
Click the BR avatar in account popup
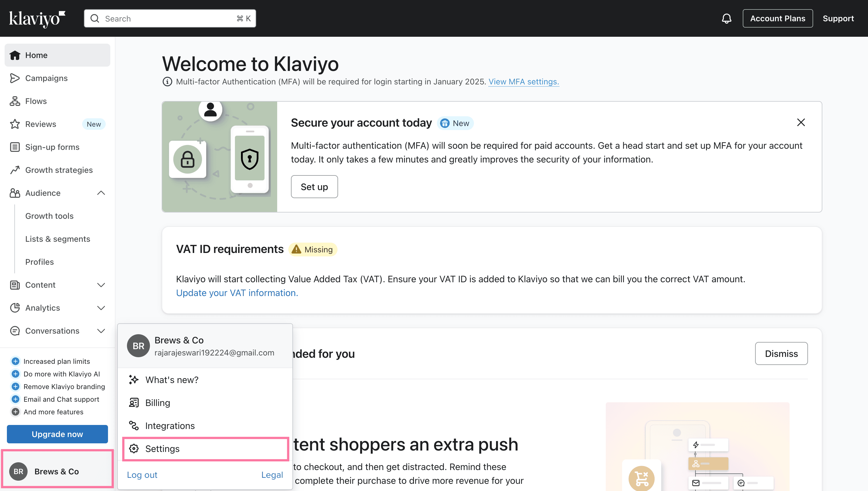(x=138, y=346)
